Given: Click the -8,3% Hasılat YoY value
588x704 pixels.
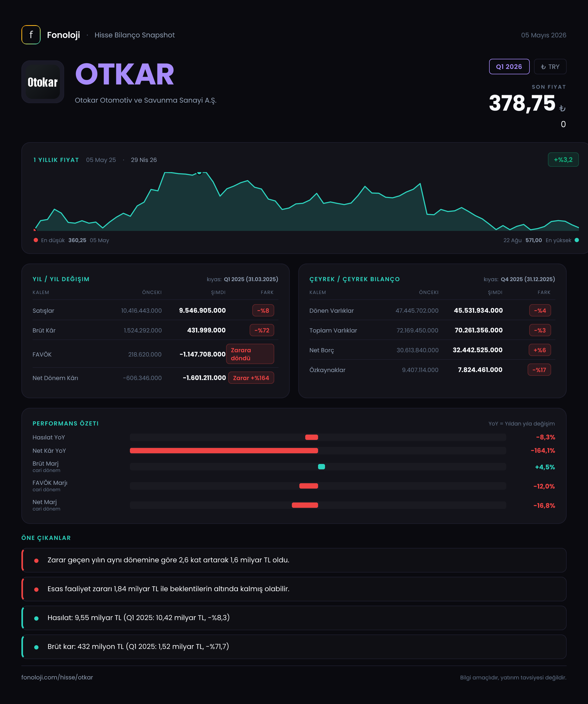Looking at the screenshot, I should click(x=546, y=437).
